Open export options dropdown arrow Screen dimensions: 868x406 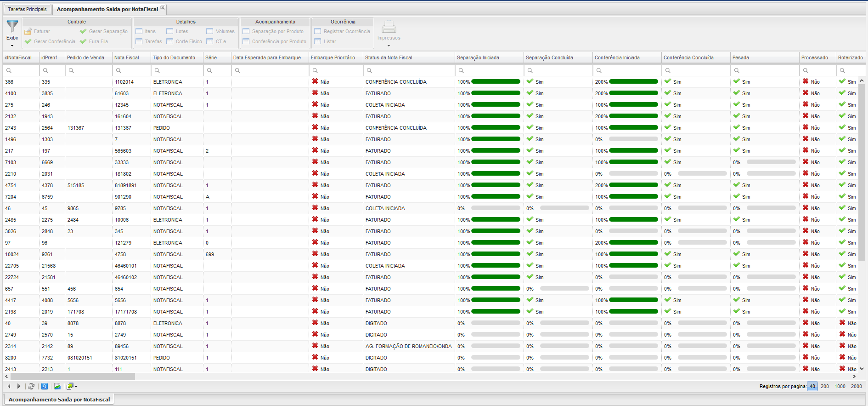(x=76, y=386)
